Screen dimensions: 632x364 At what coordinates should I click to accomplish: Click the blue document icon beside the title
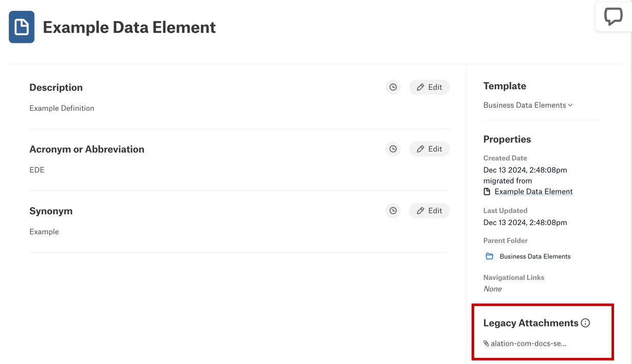22,27
